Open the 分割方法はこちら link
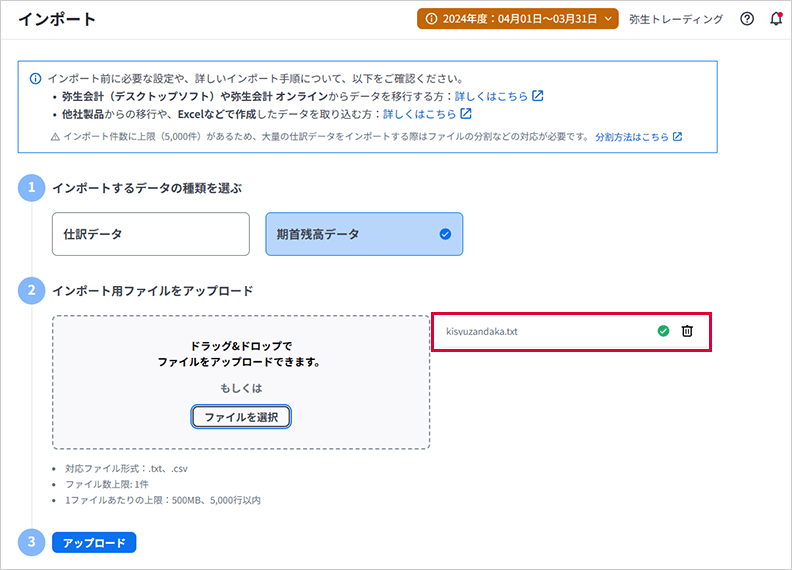Image resolution: width=792 pixels, height=570 pixels. [631, 136]
